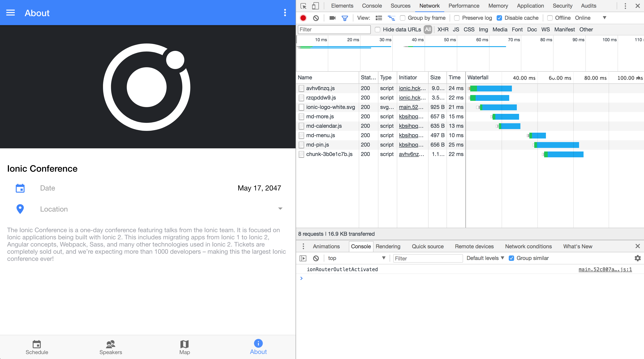Uncheck the Group similar checkbox
The image size is (644, 359).
point(511,258)
